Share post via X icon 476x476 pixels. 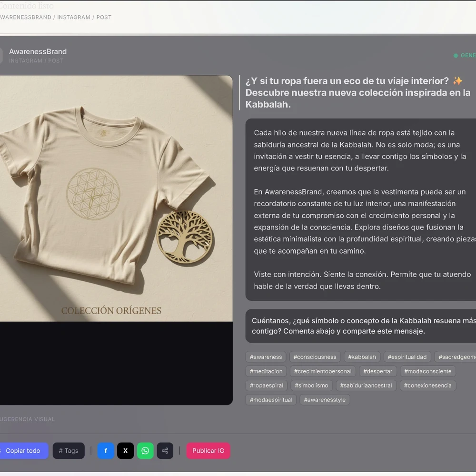(x=125, y=450)
